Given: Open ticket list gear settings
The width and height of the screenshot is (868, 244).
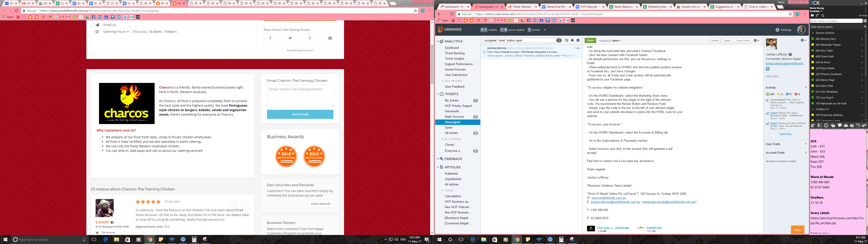Looking at the screenshot, I should click(x=578, y=40).
